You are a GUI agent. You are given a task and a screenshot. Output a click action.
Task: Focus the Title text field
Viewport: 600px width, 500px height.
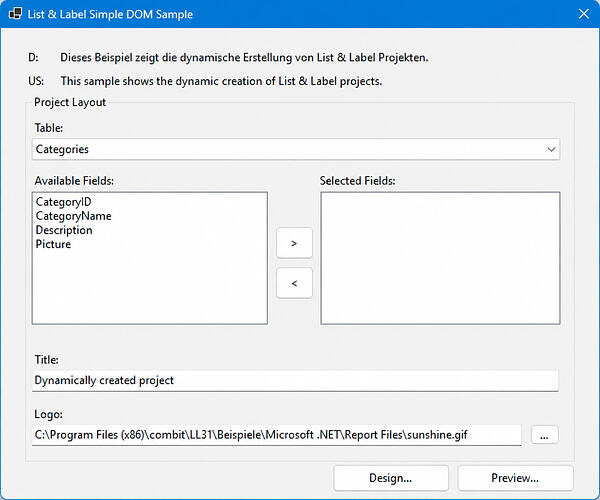coord(295,380)
